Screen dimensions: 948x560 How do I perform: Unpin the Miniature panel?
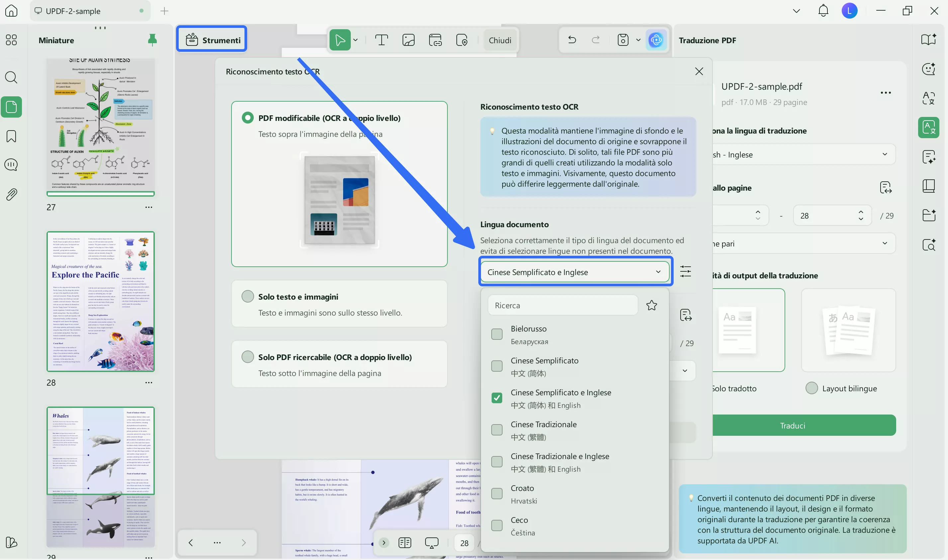point(152,40)
